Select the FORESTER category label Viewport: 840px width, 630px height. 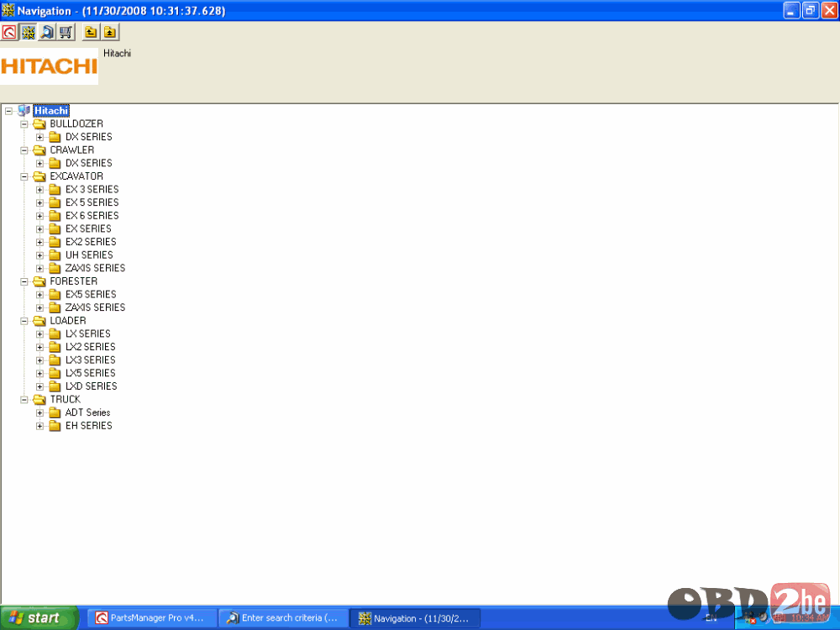[x=74, y=281]
